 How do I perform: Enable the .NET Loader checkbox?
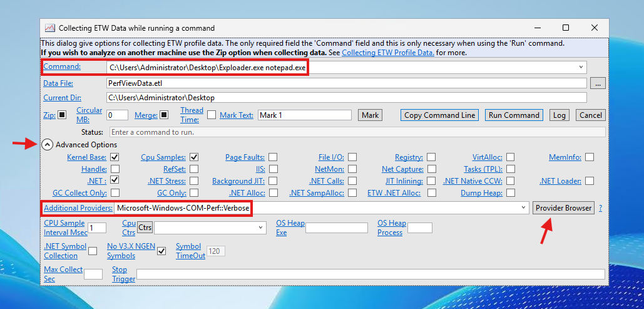click(590, 181)
